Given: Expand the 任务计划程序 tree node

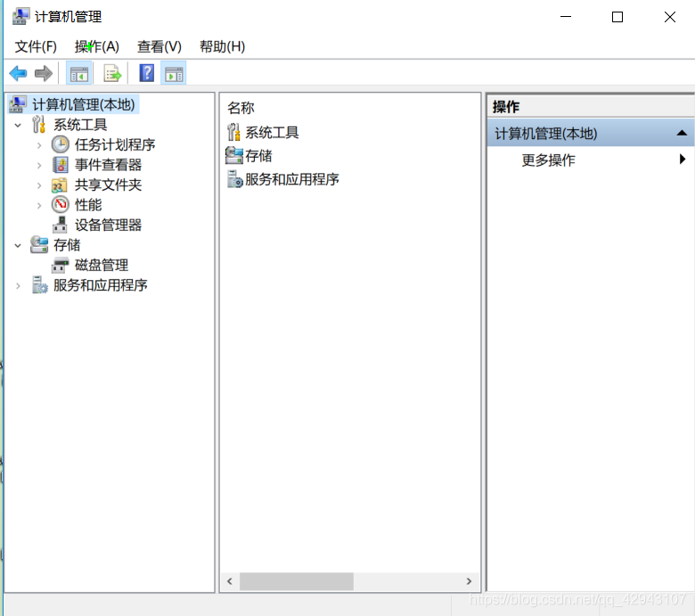Looking at the screenshot, I should click(39, 144).
